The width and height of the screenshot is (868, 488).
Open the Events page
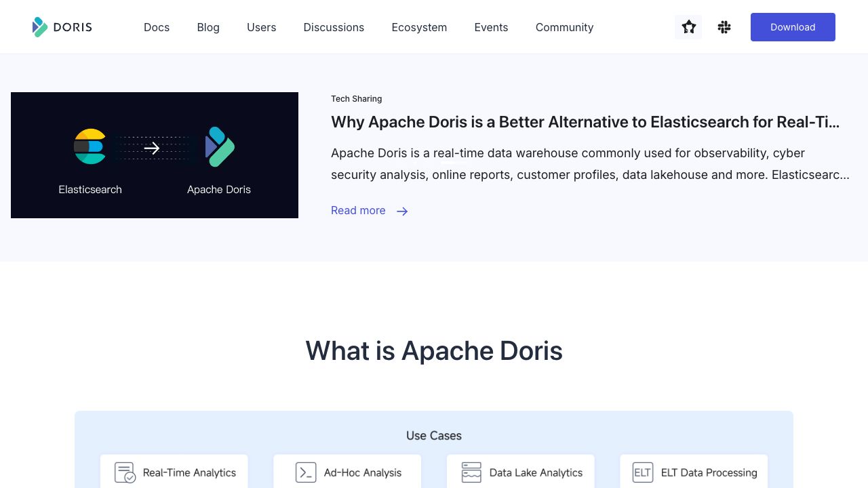click(x=491, y=27)
